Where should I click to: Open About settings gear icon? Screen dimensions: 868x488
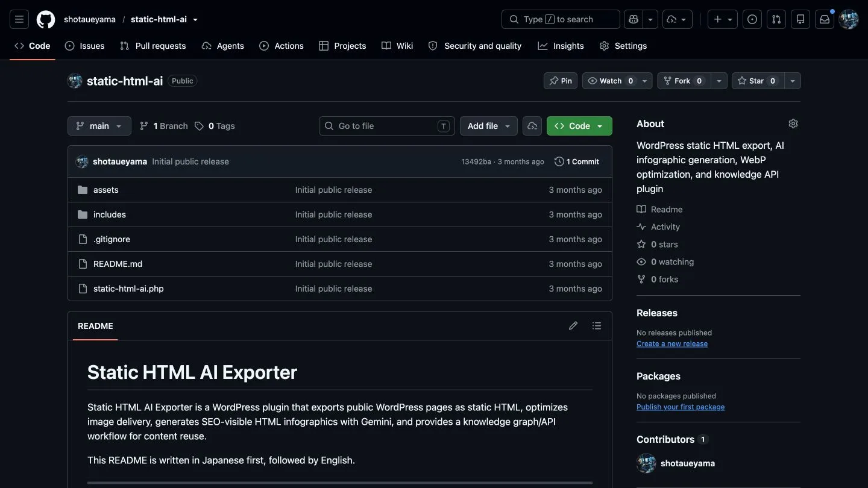(x=793, y=124)
